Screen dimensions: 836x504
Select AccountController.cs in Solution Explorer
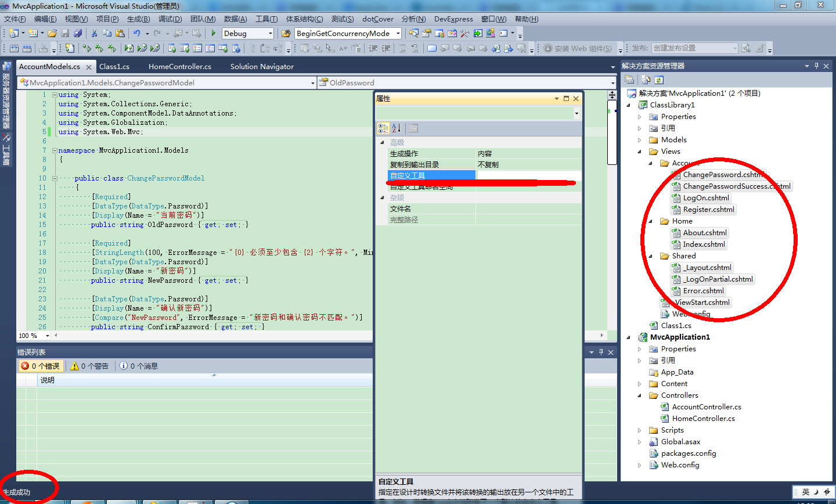701,407
